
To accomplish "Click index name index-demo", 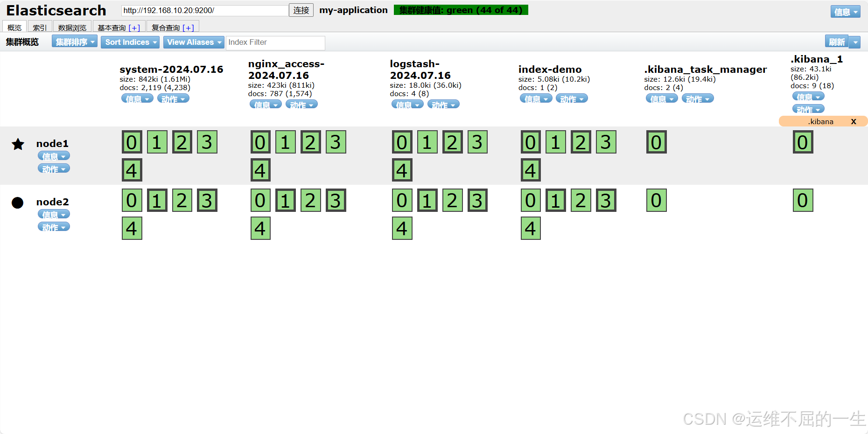I will click(x=550, y=69).
